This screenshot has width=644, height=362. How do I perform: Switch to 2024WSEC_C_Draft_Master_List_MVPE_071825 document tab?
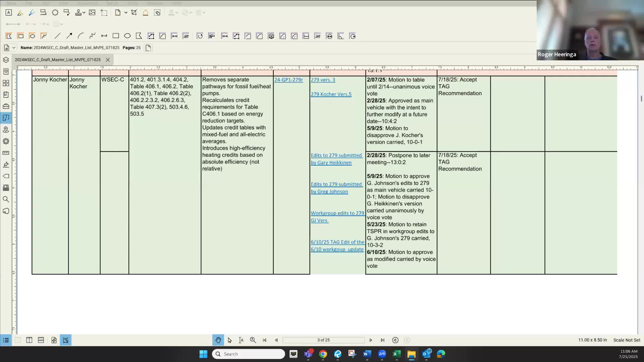tap(58, 60)
